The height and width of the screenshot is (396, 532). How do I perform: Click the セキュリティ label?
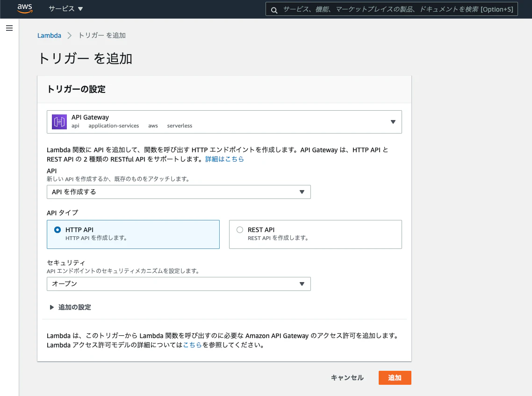(66, 263)
